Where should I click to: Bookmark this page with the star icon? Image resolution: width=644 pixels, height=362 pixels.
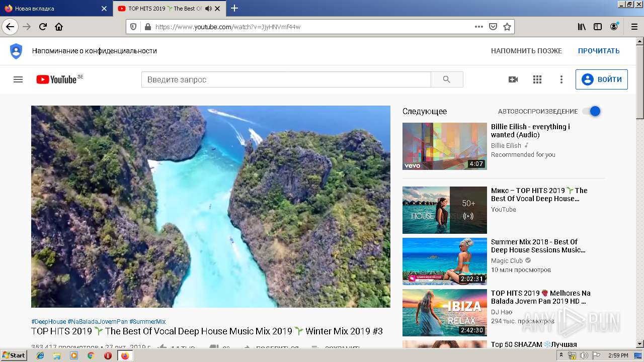(x=507, y=27)
